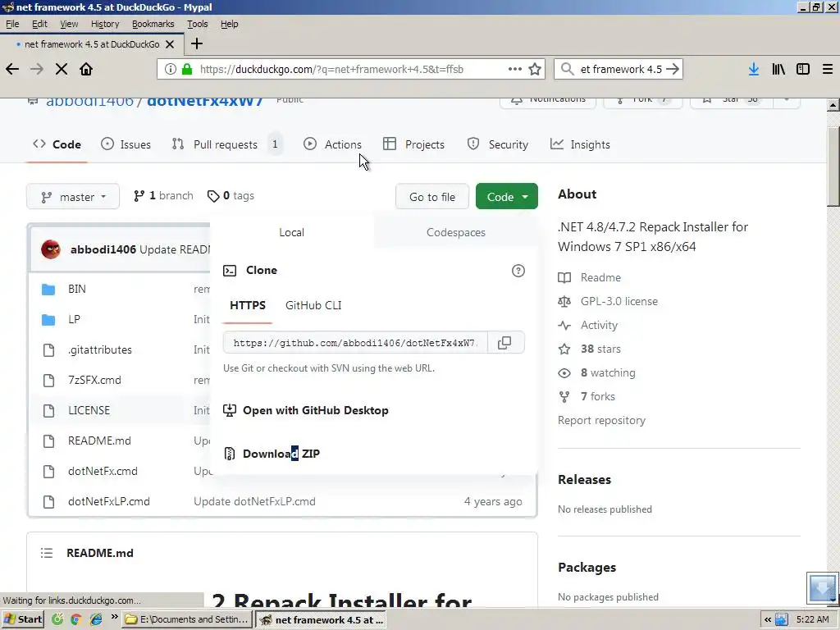Open the 38 stars link

point(600,349)
